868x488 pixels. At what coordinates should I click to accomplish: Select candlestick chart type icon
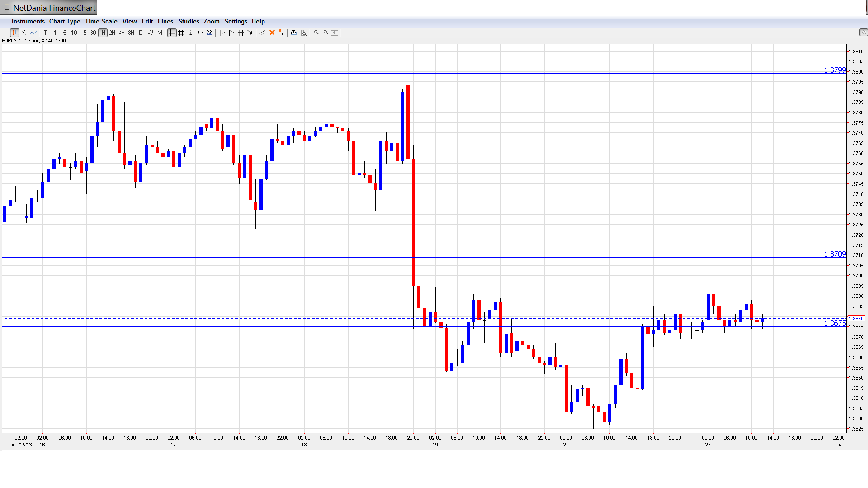coord(14,33)
